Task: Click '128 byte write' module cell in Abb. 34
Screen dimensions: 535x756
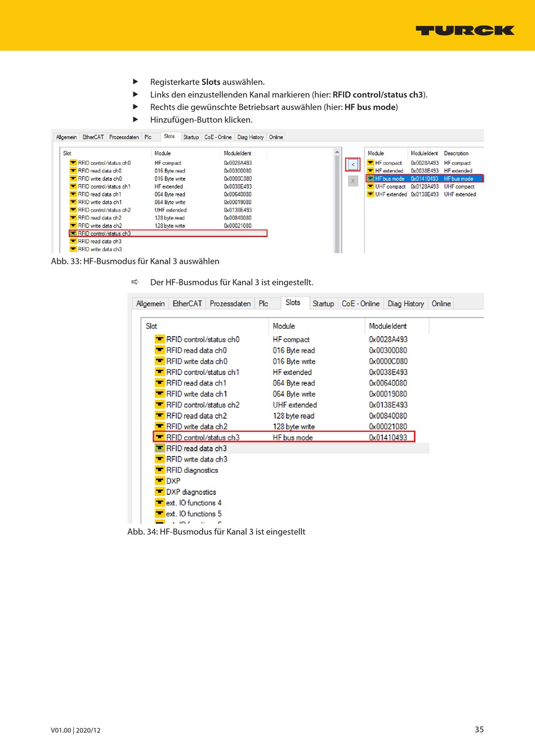Action: (294, 427)
